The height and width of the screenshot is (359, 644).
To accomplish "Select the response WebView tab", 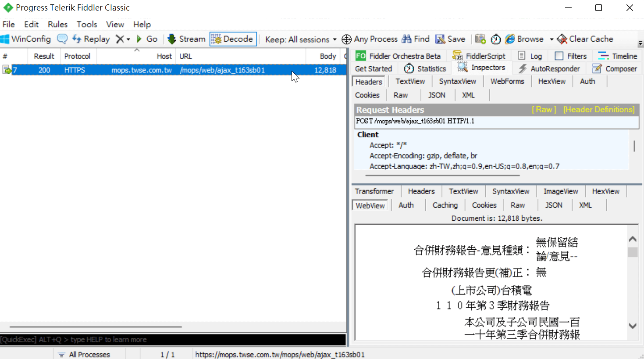I will [370, 205].
